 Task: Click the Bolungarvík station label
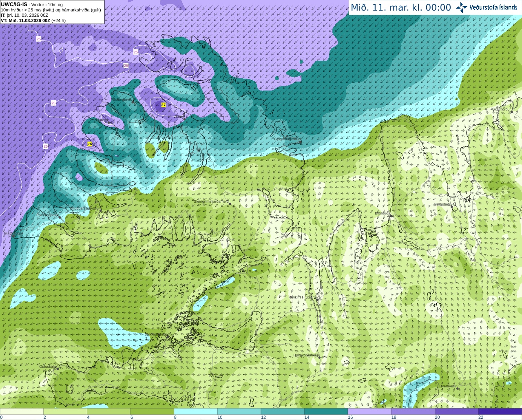(x=122, y=99)
